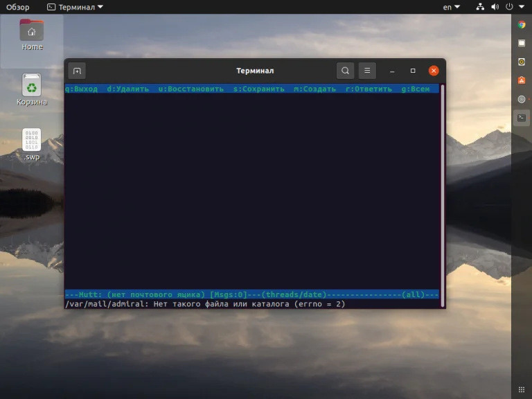Screen dimensions: 532x399
Task: Click the terminal vertical scrollbar
Action: click(443, 195)
